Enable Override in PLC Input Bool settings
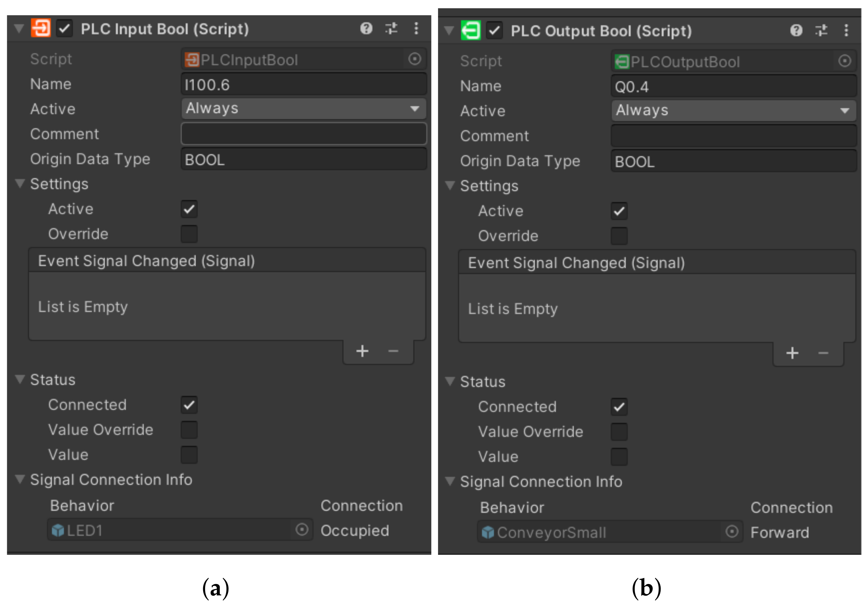 click(x=189, y=234)
